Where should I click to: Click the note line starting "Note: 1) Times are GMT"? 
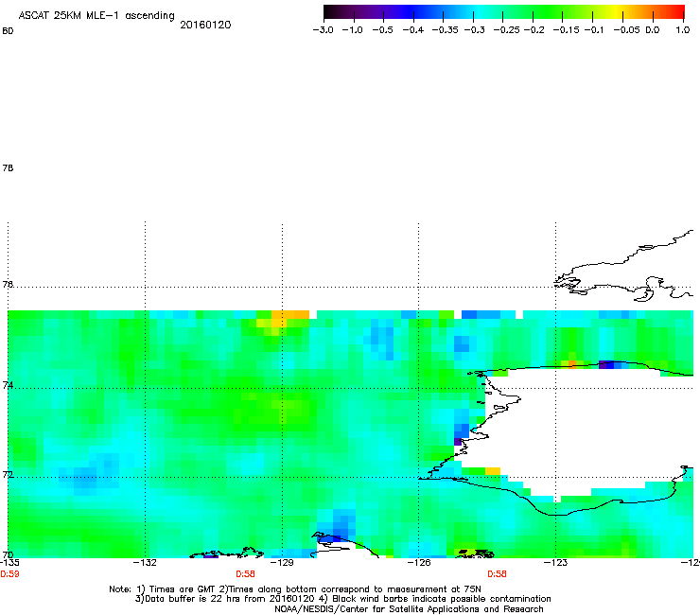coord(294,589)
